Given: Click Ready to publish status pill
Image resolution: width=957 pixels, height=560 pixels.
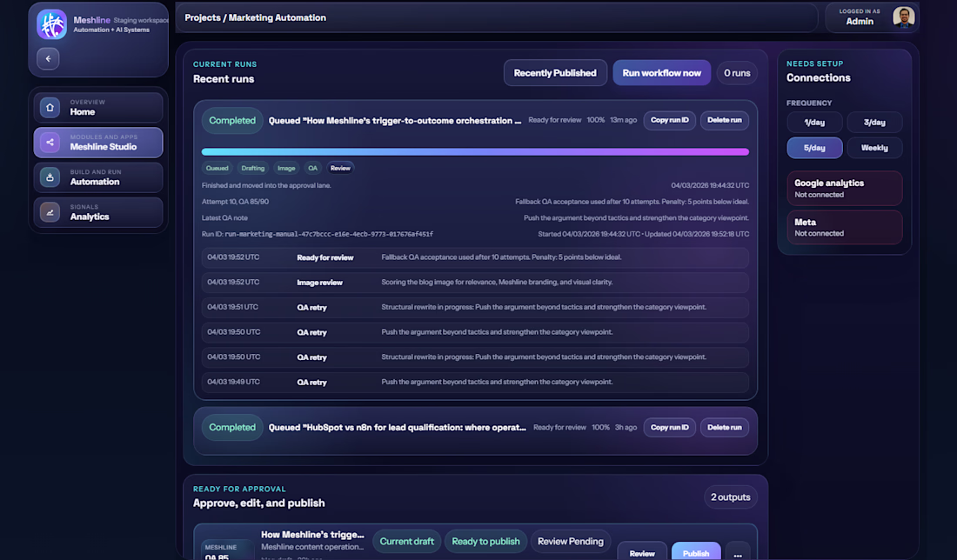Looking at the screenshot, I should pyautogui.click(x=485, y=541).
